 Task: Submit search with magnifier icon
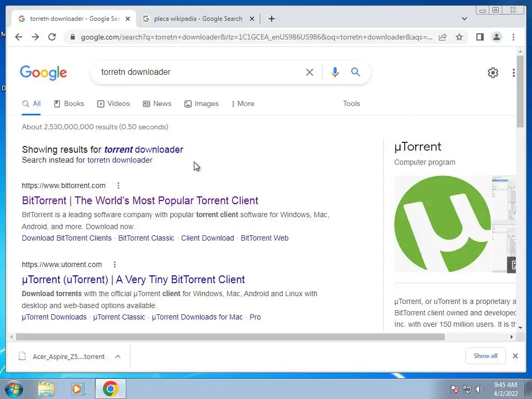355,72
